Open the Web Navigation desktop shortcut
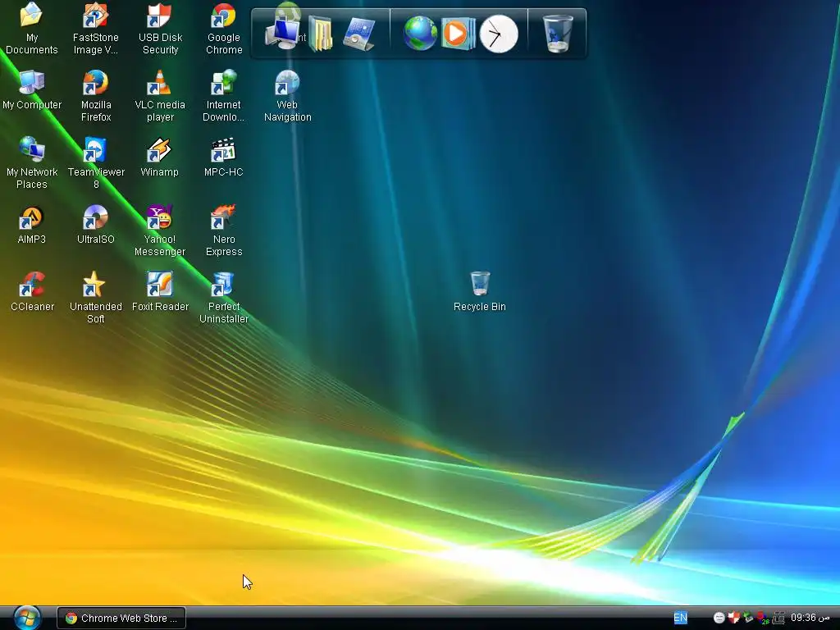 (x=287, y=95)
